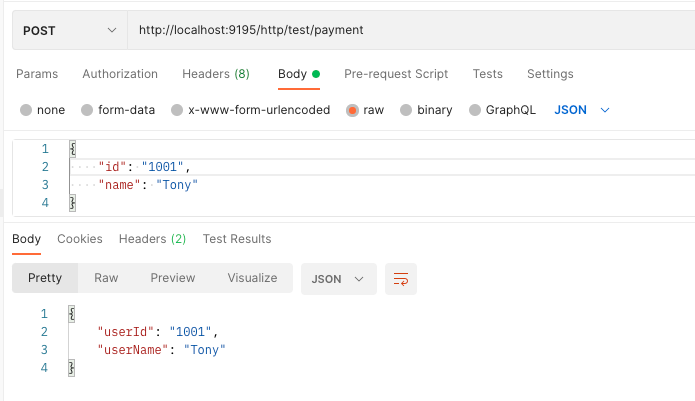Show the Preview response view
Image resolution: width=695 pixels, height=401 pixels.
pyautogui.click(x=173, y=278)
